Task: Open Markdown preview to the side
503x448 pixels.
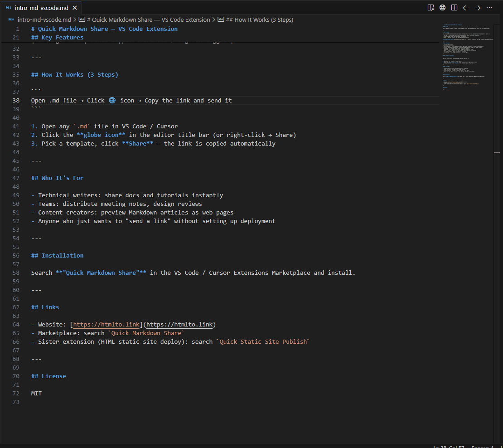Action: [431, 8]
